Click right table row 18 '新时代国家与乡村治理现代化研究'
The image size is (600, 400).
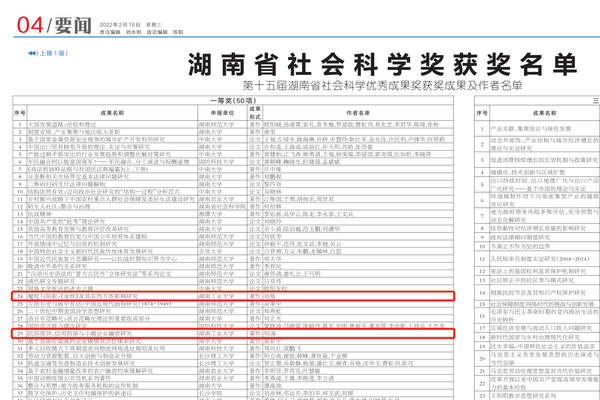coord(535,337)
